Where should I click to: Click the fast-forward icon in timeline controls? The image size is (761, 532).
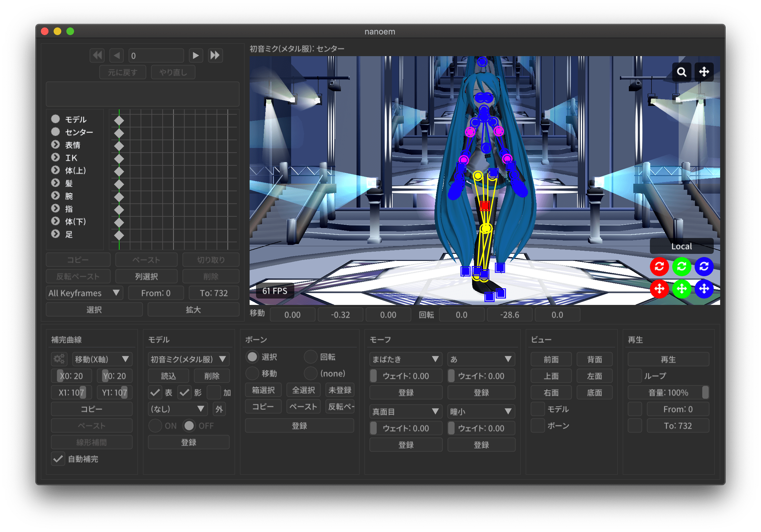[215, 55]
